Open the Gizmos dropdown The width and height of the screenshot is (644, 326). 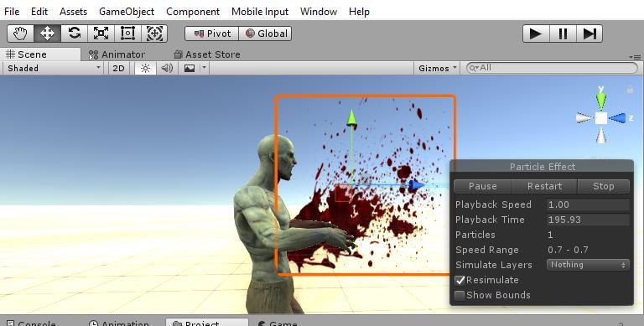pyautogui.click(x=438, y=68)
